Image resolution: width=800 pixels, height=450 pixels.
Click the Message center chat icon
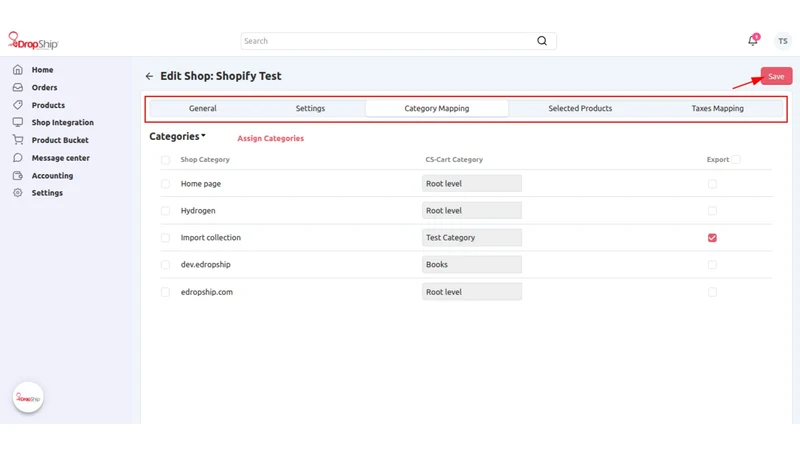(18, 158)
